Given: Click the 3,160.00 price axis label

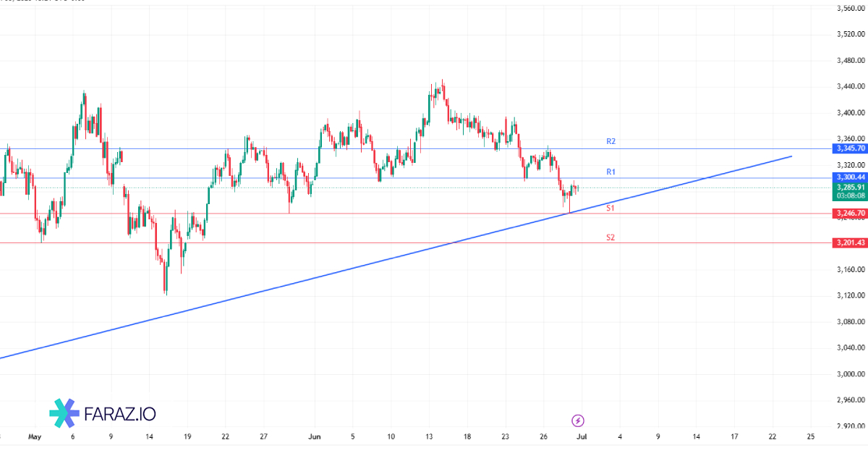Looking at the screenshot, I should pos(851,269).
